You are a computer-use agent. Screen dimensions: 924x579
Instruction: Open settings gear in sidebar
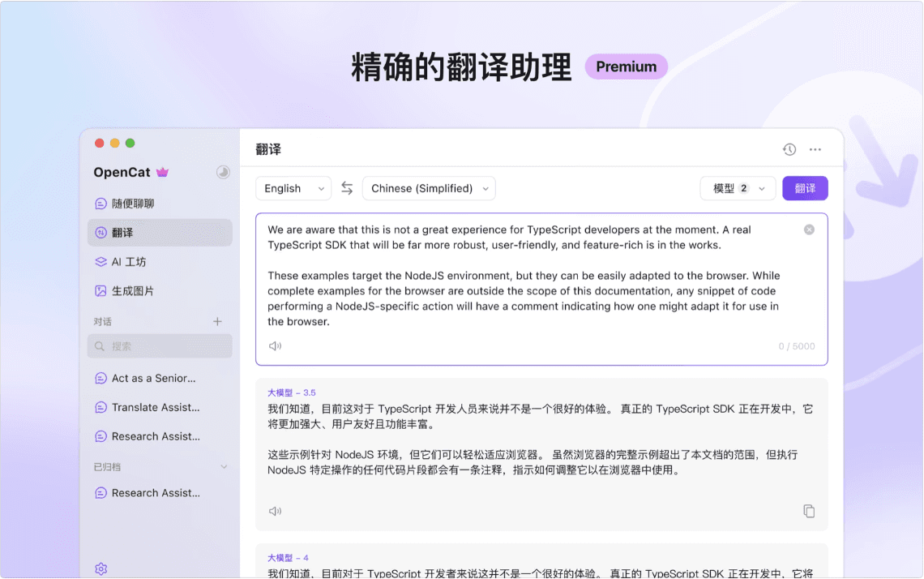(101, 569)
